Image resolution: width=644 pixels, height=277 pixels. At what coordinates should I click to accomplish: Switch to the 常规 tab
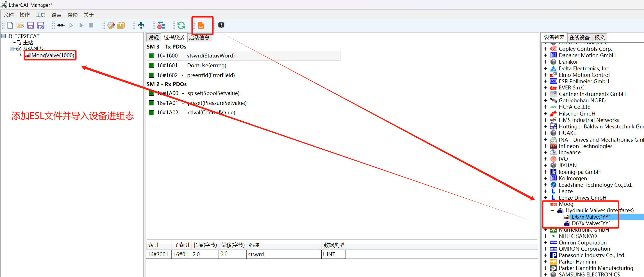pos(154,37)
